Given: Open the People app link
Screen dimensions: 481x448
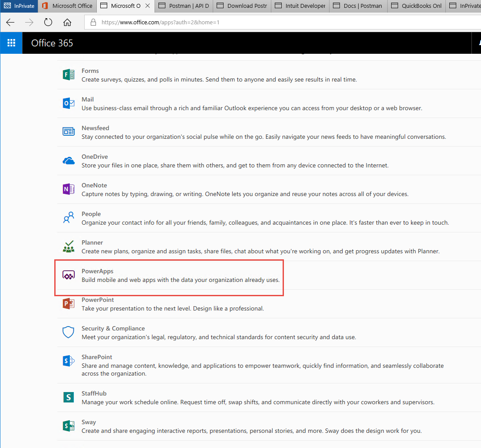Looking at the screenshot, I should coord(91,214).
